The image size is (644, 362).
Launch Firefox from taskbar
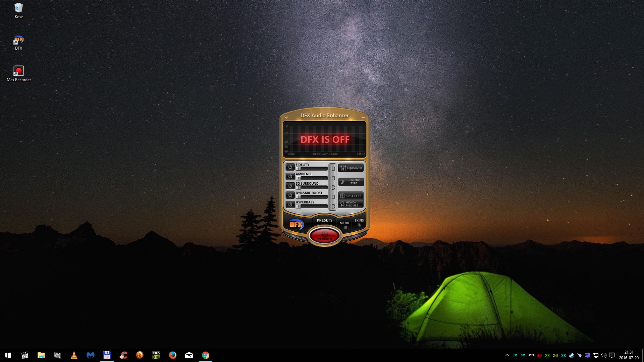pyautogui.click(x=172, y=355)
